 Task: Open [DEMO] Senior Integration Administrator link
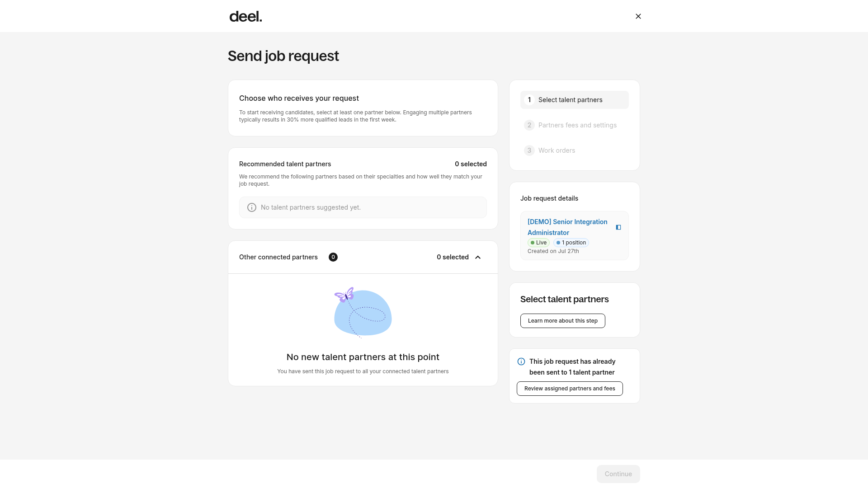567,227
